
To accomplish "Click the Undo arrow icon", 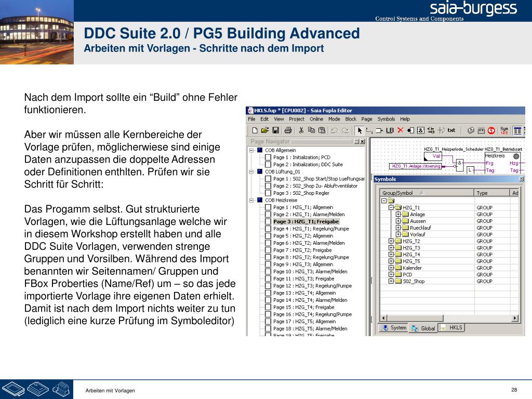I will (334, 130).
